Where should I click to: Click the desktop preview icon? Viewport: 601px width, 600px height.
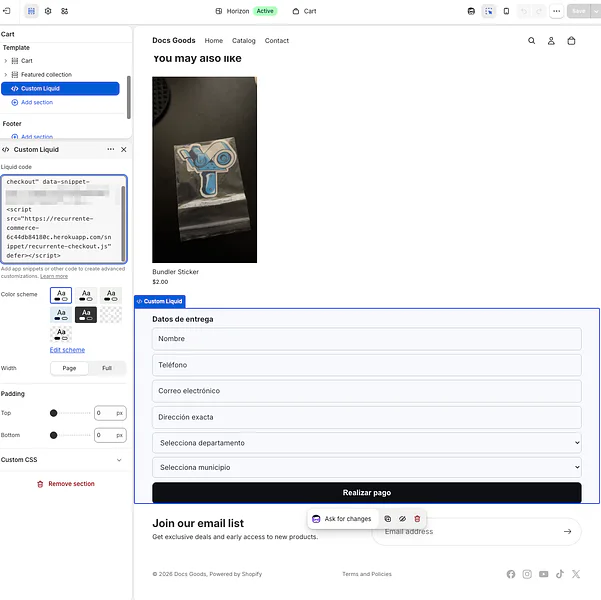coord(471,11)
